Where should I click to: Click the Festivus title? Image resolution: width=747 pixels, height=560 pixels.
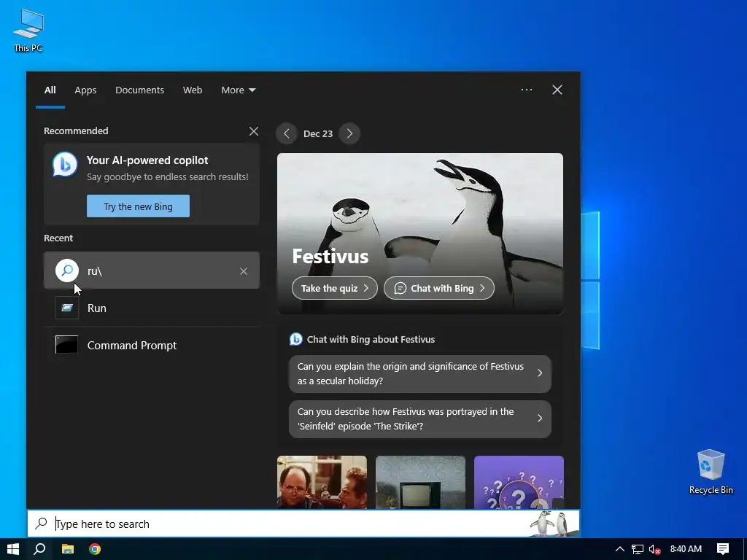(330, 256)
